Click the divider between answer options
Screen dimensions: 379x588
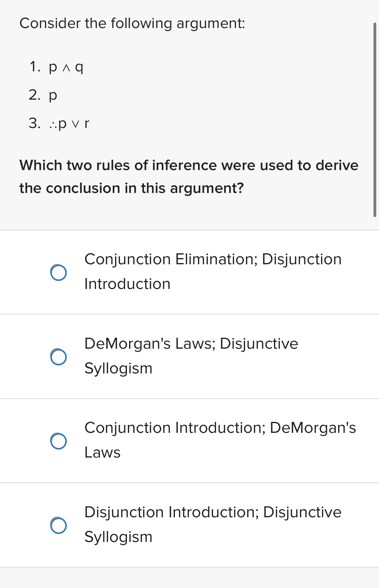click(189, 314)
